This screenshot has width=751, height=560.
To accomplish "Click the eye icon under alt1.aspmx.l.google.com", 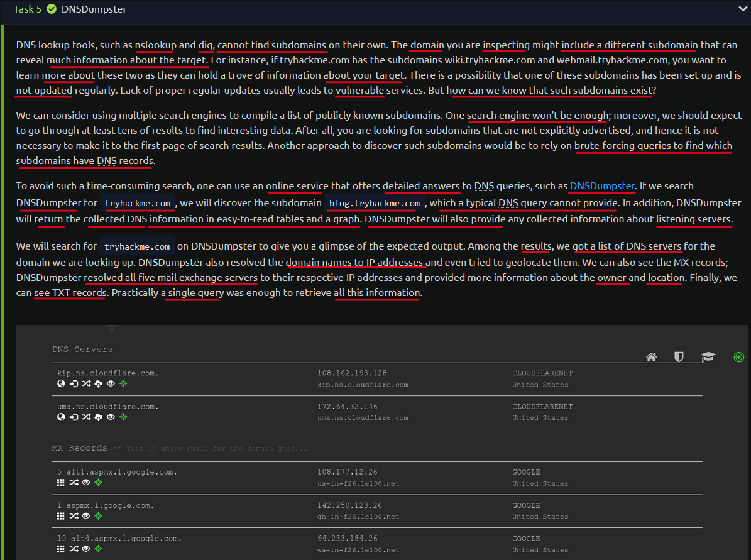I will pyautogui.click(x=85, y=483).
